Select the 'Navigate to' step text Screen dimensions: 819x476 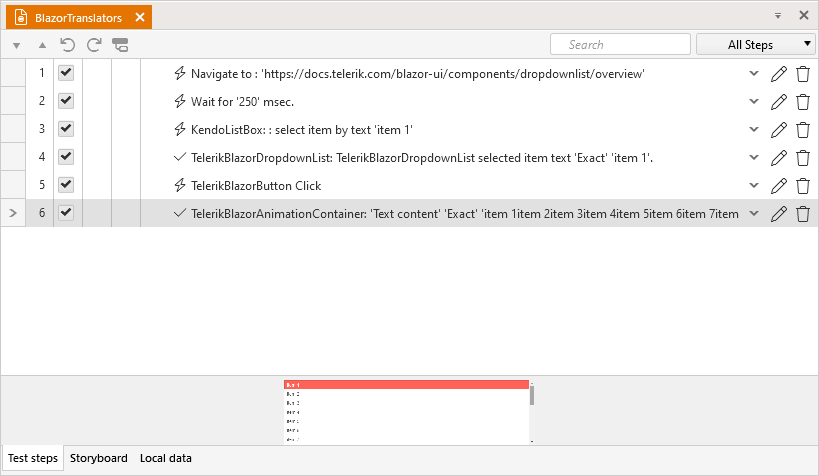pos(418,74)
